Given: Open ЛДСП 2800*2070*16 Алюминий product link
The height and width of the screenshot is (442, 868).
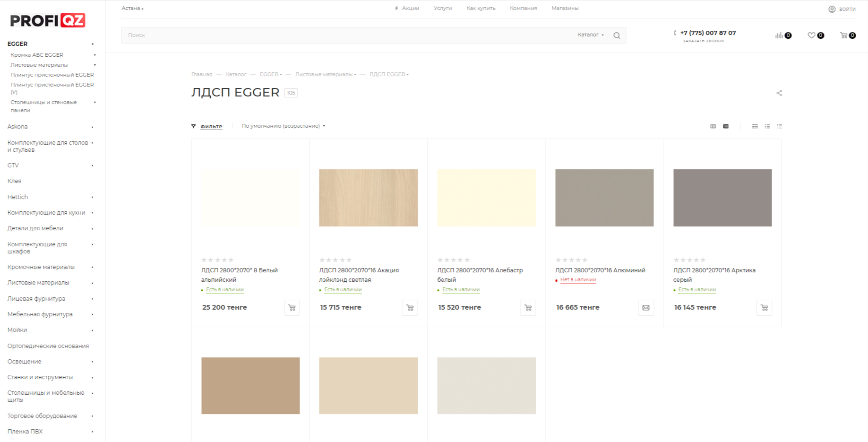Looking at the screenshot, I should click(600, 270).
